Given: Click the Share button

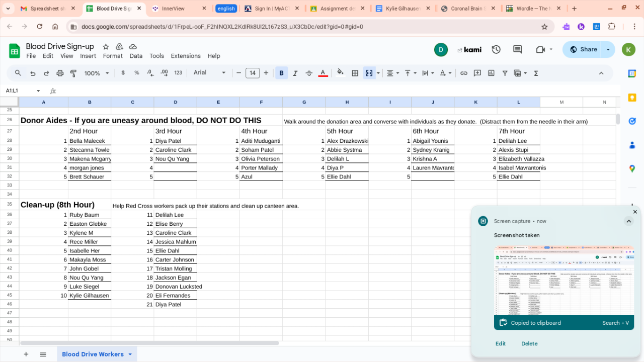Looking at the screenshot, I should click(x=583, y=49).
